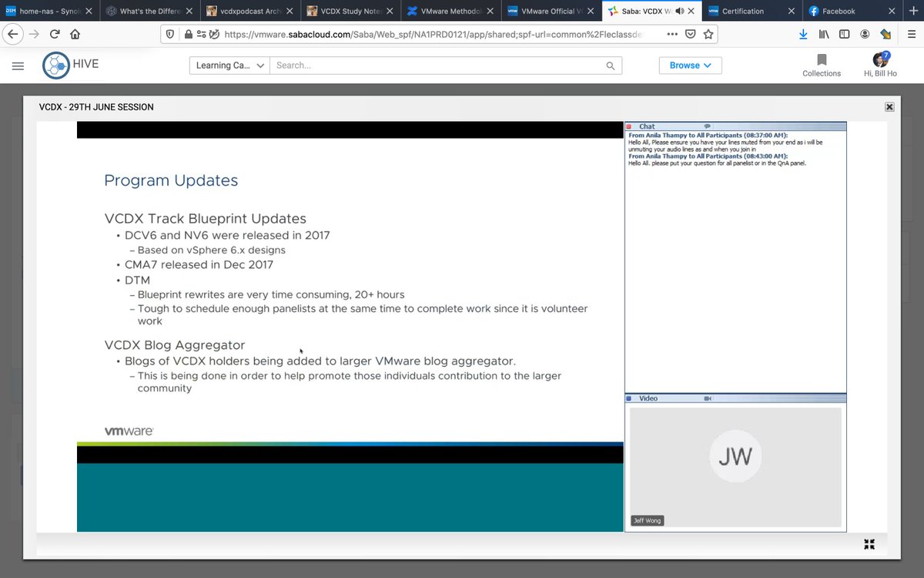Go back with the browser back arrow

tap(13, 34)
